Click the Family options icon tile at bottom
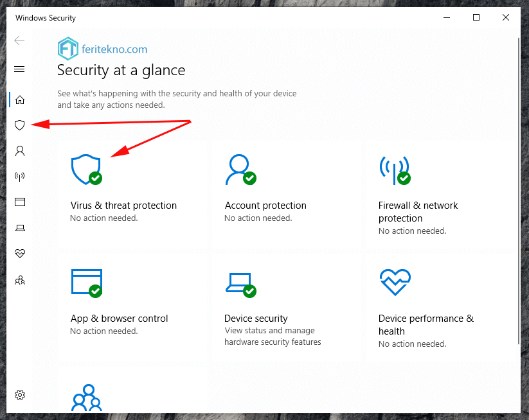The height and width of the screenshot is (420, 529). (87, 398)
